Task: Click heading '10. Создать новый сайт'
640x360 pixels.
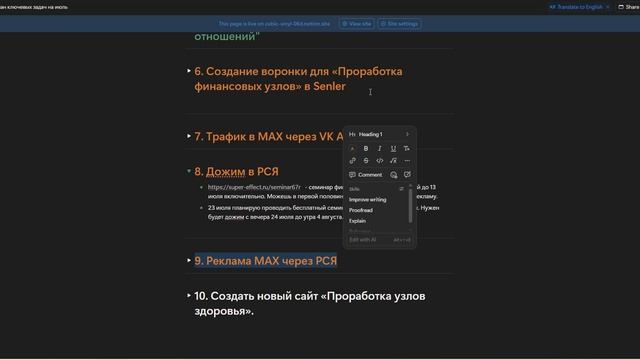Action: pyautogui.click(x=310, y=303)
